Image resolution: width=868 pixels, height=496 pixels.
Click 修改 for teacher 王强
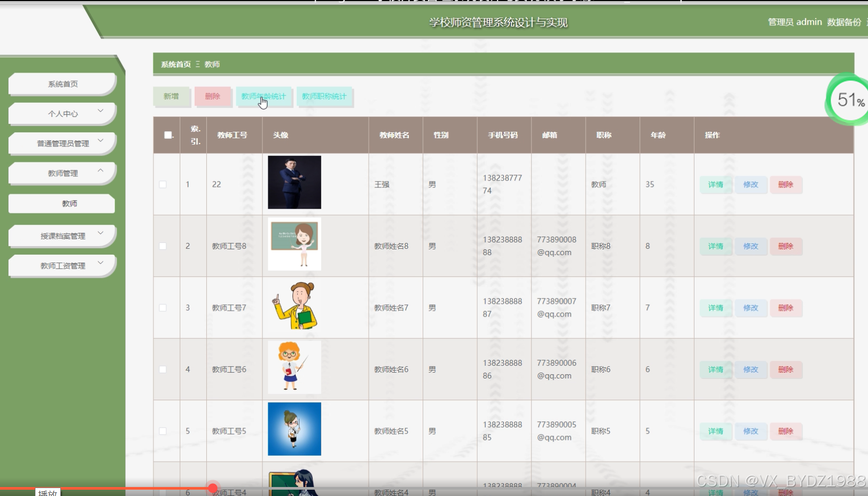click(x=751, y=184)
